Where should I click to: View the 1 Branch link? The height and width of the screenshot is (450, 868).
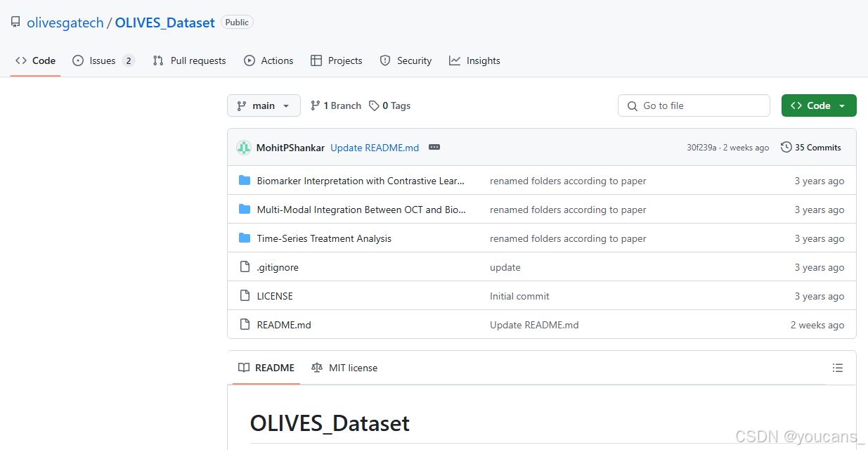coord(336,105)
